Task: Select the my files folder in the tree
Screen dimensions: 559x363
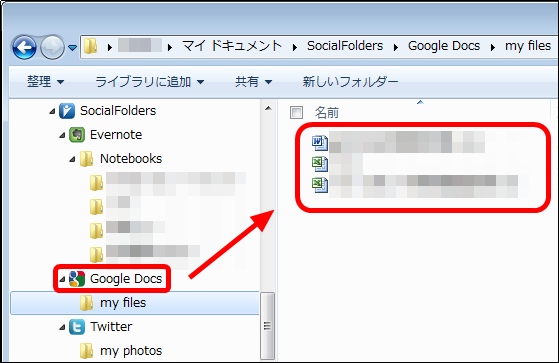Action: pyautogui.click(x=135, y=303)
